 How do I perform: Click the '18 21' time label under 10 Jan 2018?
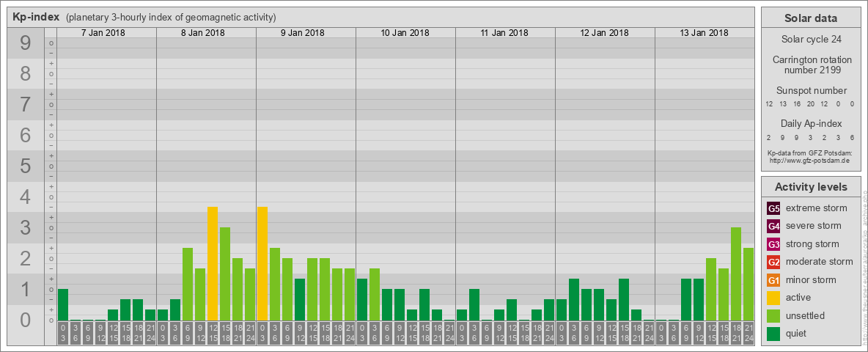[437, 333]
